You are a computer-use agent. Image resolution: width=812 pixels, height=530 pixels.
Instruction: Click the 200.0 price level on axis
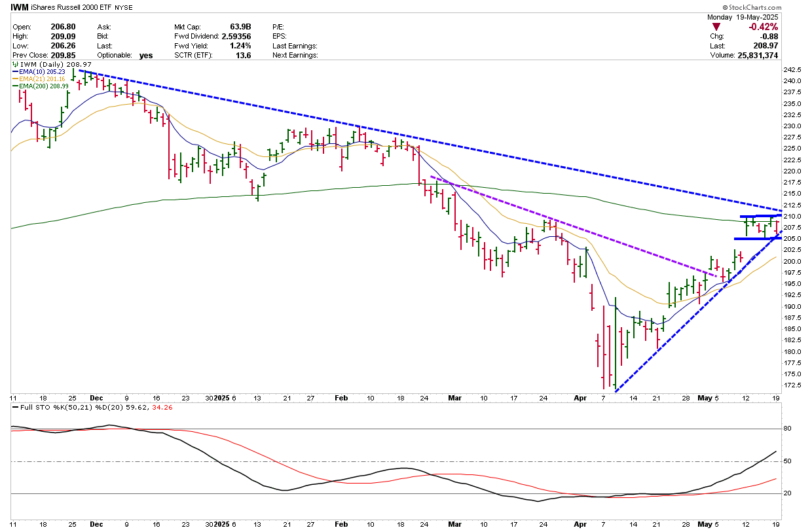coord(793,262)
